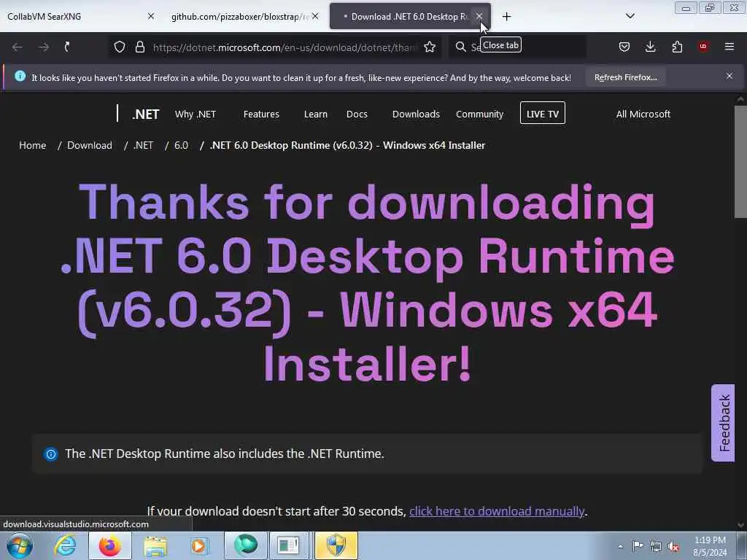Open the Action Center flag icon
This screenshot has height=560, width=747.
(638, 546)
